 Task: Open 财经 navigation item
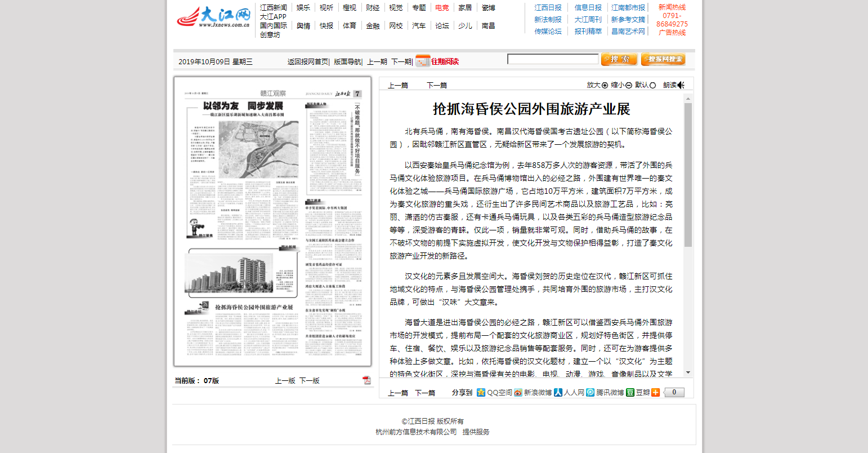373,8
